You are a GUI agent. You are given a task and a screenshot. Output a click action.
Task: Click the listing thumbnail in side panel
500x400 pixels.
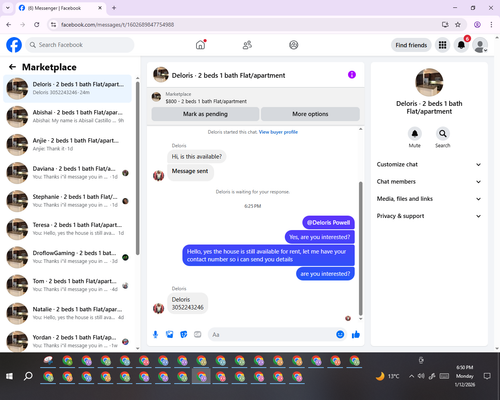click(429, 82)
